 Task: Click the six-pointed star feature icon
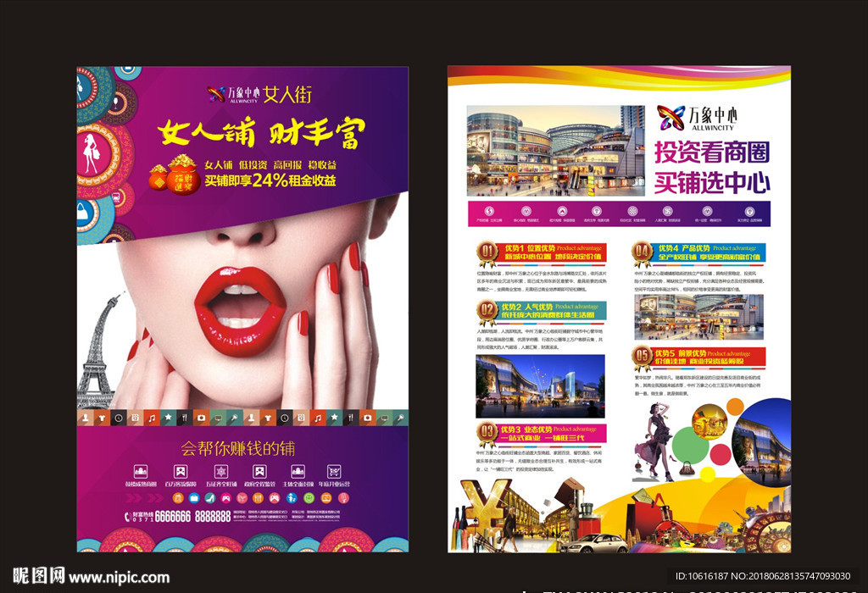[221, 471]
